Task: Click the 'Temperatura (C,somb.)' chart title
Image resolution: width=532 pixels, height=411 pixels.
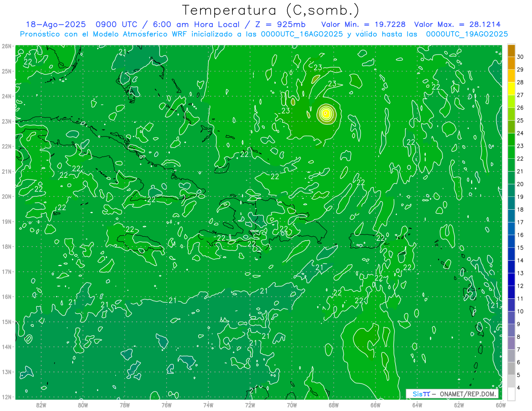Action: (x=271, y=11)
